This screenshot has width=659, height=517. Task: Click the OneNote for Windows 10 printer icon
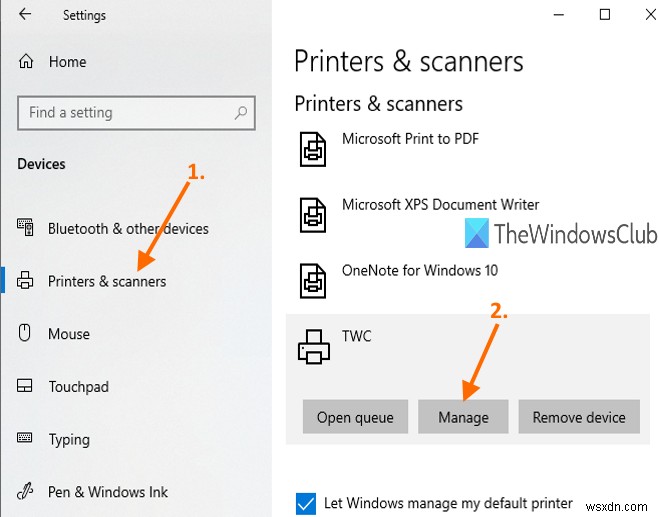[313, 281]
